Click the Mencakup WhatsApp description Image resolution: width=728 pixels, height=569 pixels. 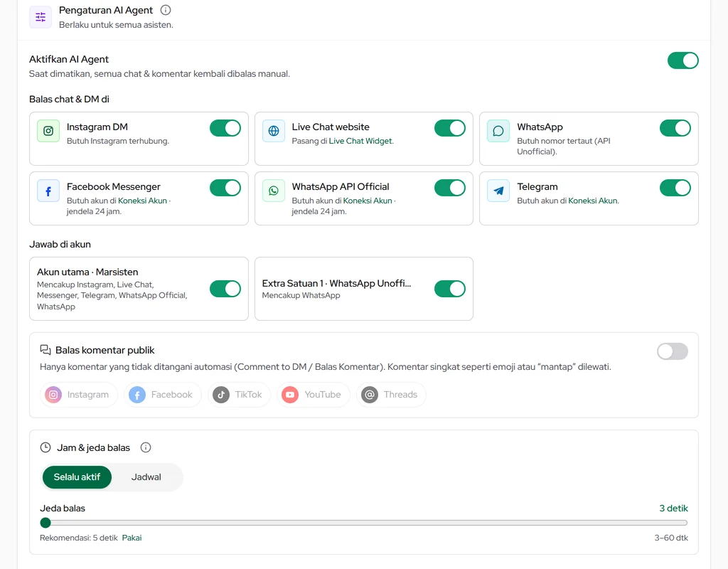point(301,295)
